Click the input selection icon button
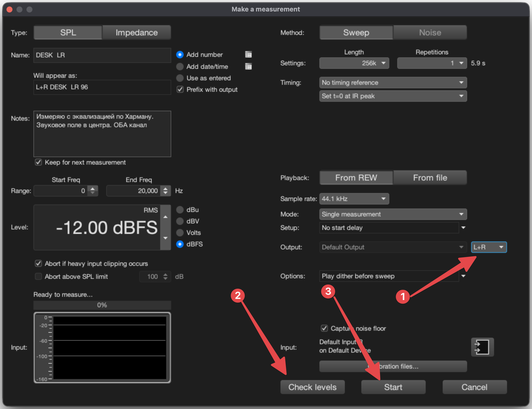532x409 pixels. click(482, 347)
